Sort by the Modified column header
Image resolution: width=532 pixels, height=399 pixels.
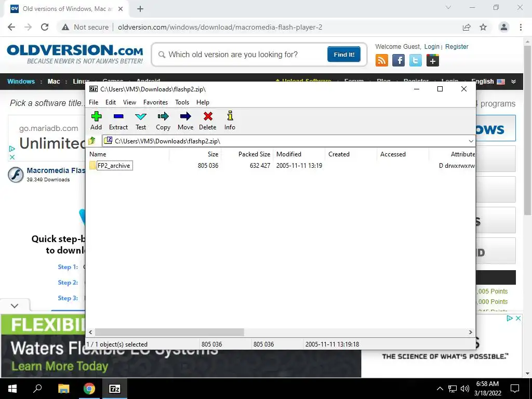point(299,154)
